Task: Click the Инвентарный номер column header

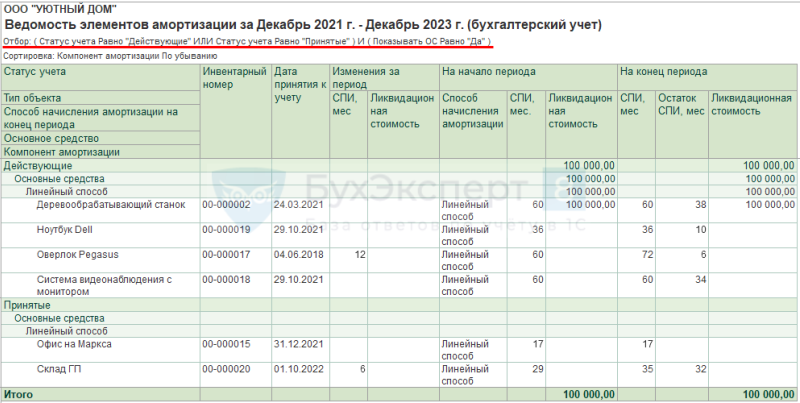Action: 235,78
